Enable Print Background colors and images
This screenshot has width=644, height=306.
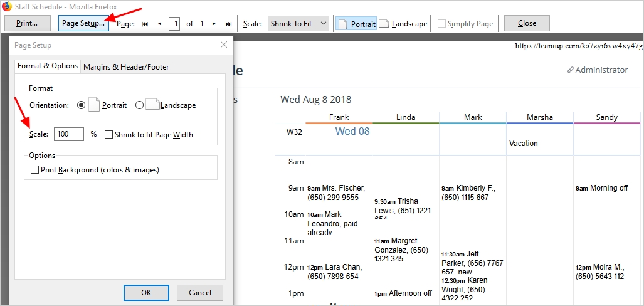click(35, 170)
